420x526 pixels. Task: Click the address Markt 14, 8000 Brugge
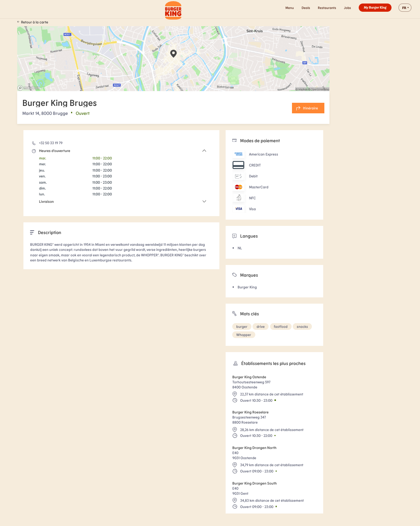click(x=45, y=113)
